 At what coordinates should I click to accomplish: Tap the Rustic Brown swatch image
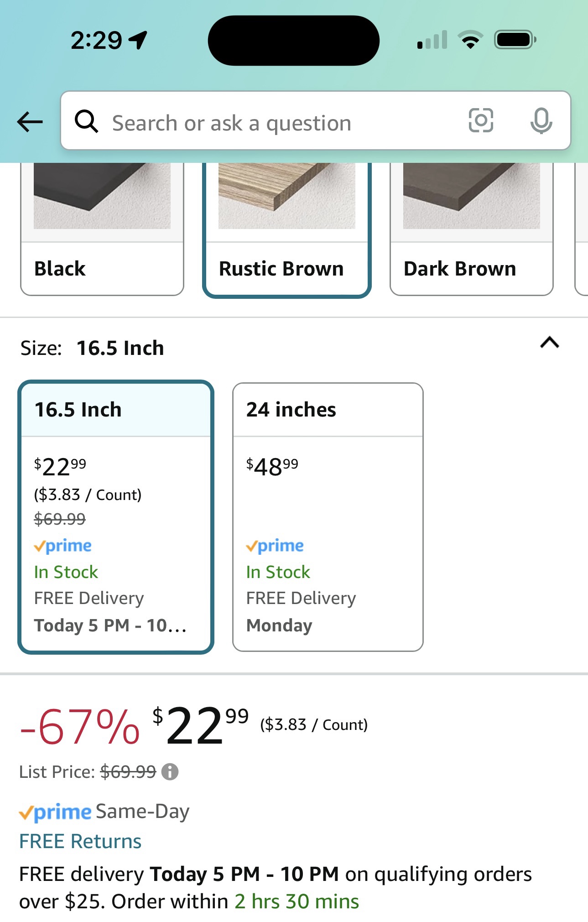[x=287, y=196]
